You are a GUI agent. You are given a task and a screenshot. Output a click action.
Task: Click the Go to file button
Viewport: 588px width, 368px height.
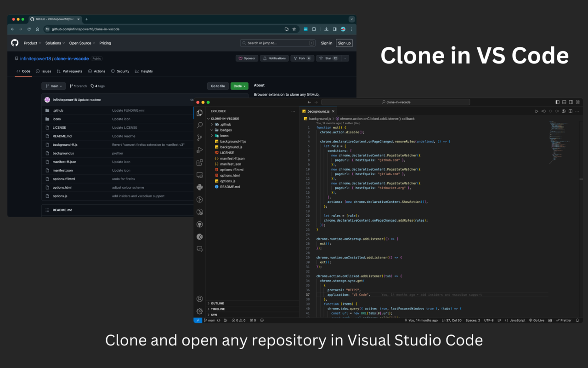tap(217, 86)
